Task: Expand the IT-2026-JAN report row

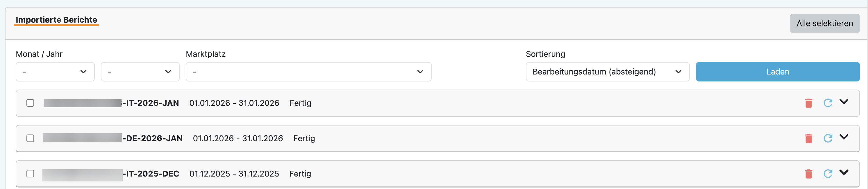Action: [844, 101]
